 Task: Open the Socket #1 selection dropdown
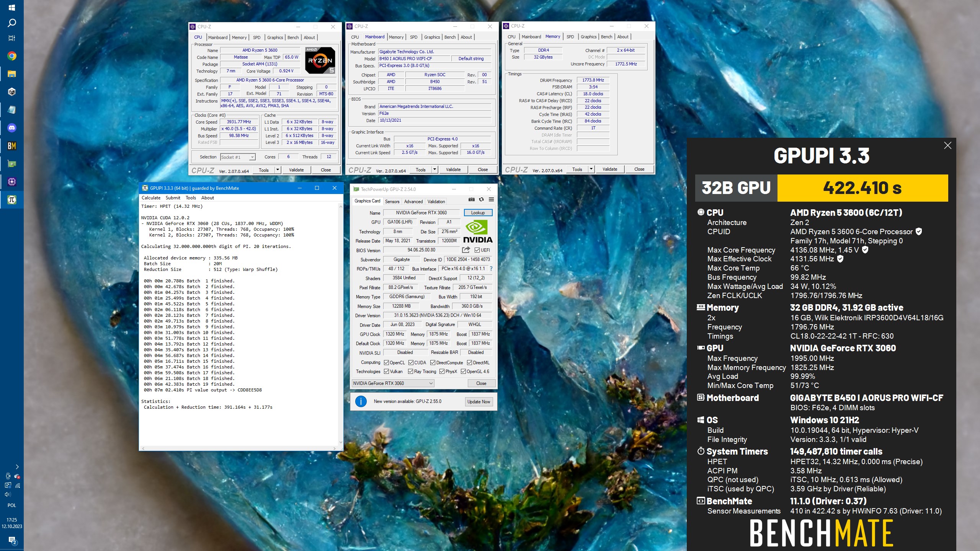238,157
